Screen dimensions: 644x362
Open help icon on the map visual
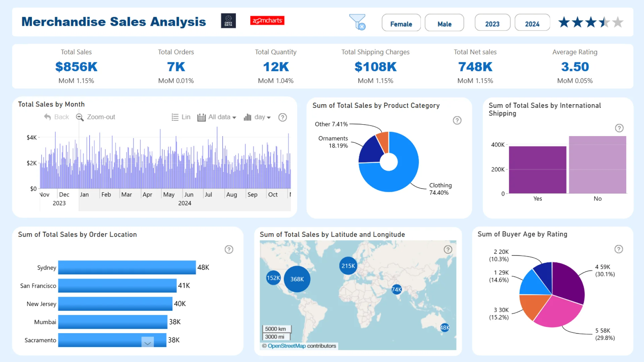coord(448,249)
